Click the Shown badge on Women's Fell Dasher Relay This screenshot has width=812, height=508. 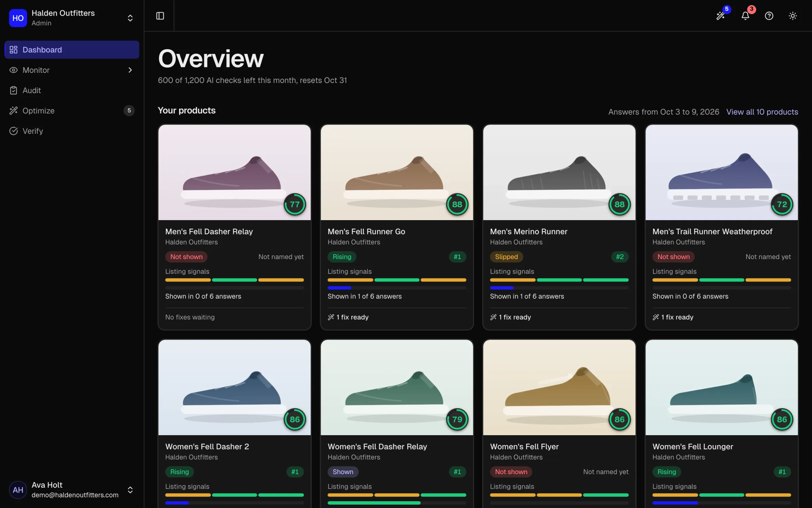343,472
